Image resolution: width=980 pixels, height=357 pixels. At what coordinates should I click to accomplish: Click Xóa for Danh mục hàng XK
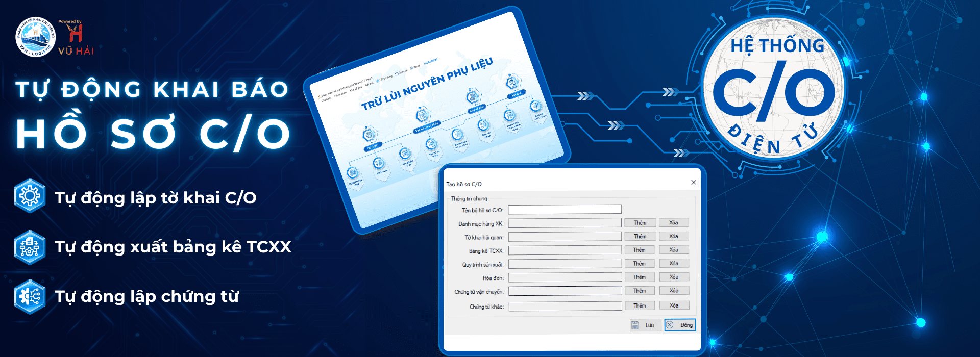point(674,222)
